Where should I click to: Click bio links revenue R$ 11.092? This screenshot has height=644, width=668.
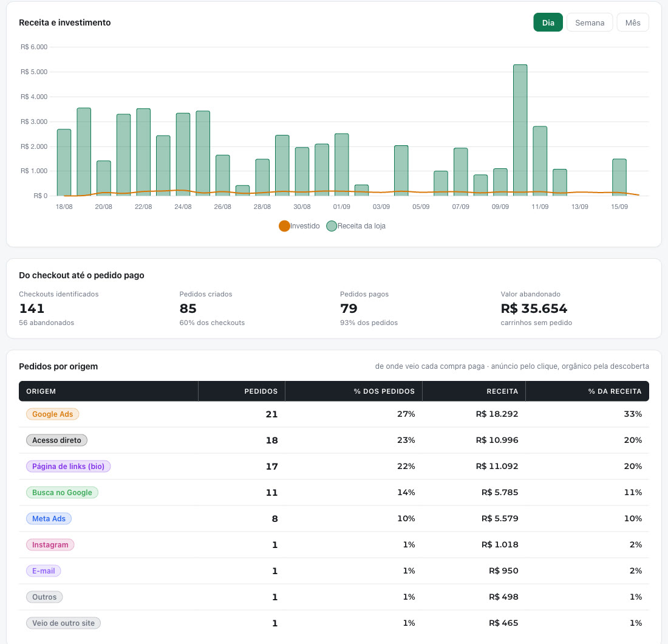(x=497, y=466)
